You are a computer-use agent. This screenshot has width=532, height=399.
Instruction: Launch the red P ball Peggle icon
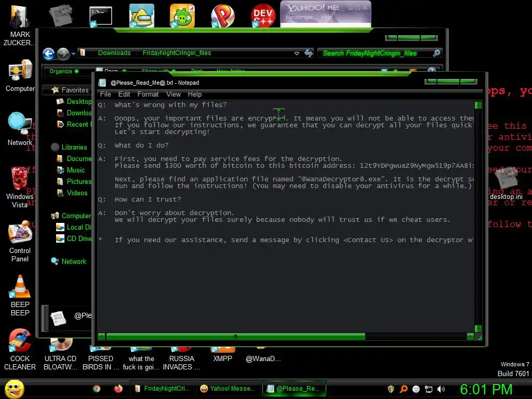222,16
